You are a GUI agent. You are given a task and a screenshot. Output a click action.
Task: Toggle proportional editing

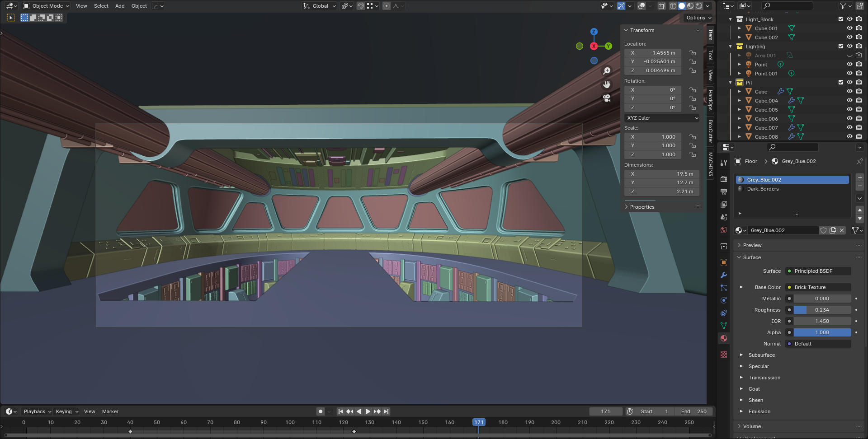(x=387, y=6)
